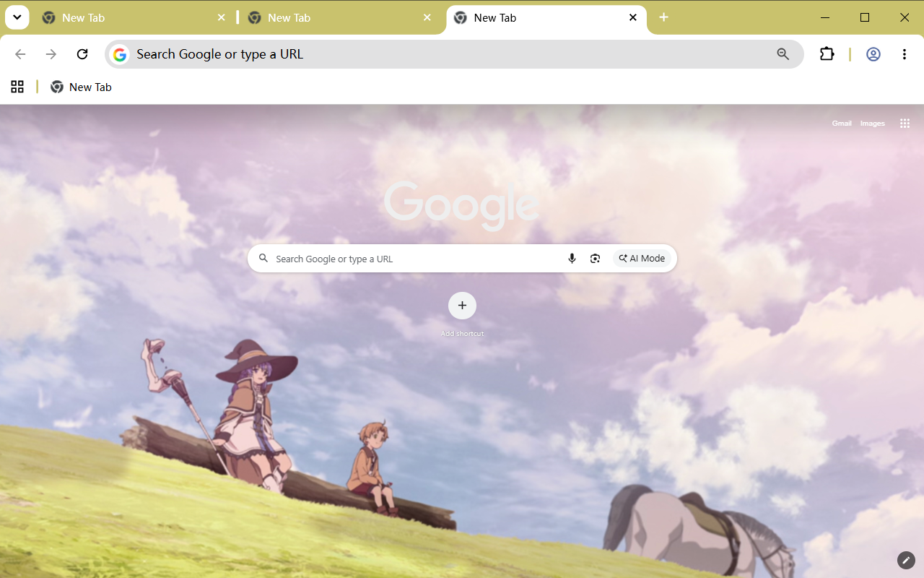Image resolution: width=924 pixels, height=578 pixels.
Task: Switch to the first New Tab
Action: tap(134, 18)
